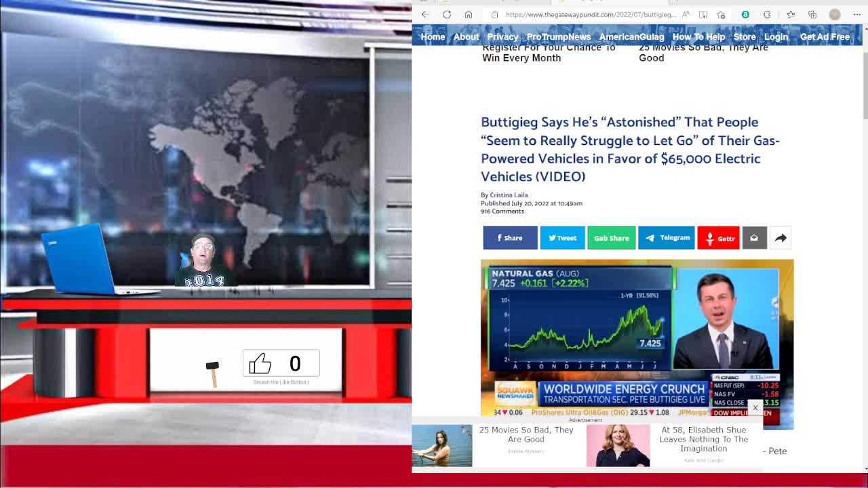Close the bottom advertisement banner
The image size is (868, 488).
click(755, 408)
